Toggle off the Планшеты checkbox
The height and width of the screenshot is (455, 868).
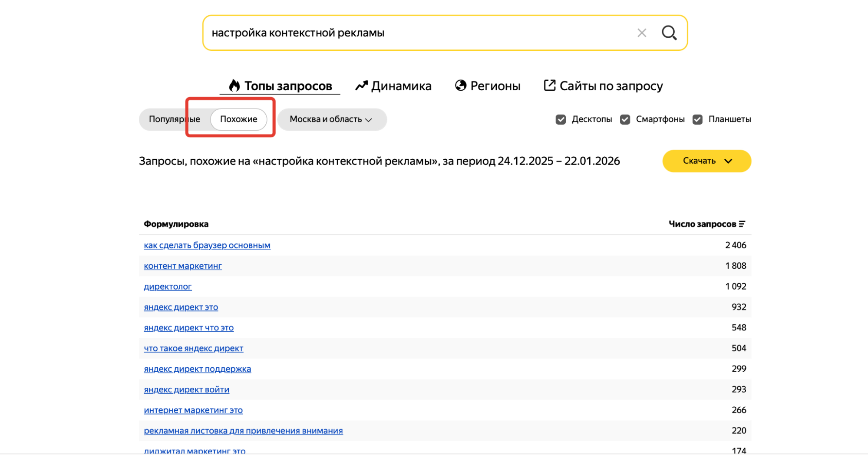(698, 119)
